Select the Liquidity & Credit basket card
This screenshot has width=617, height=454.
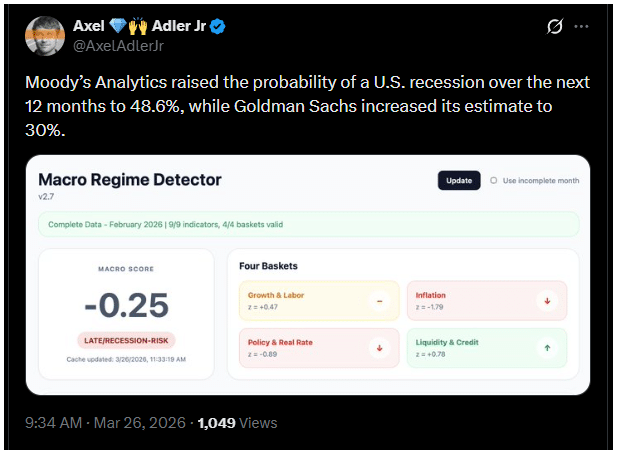coord(485,348)
